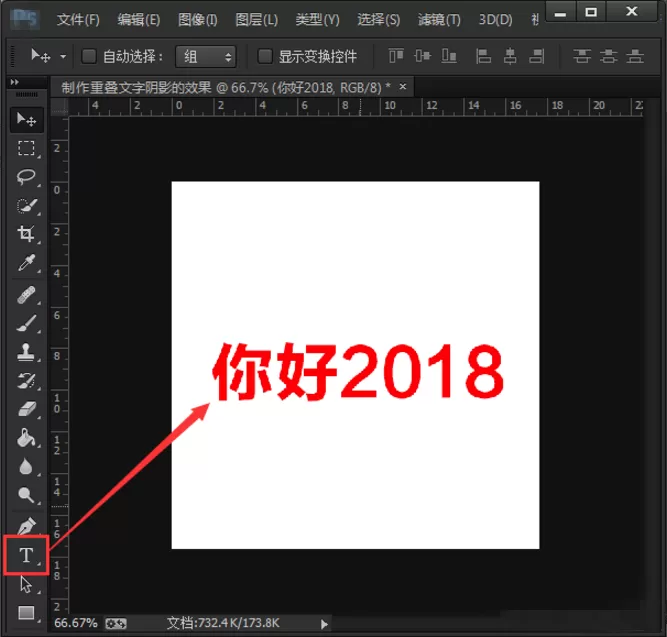667x637 pixels.
Task: Open the 类型(Y) menu
Action: click(x=317, y=20)
